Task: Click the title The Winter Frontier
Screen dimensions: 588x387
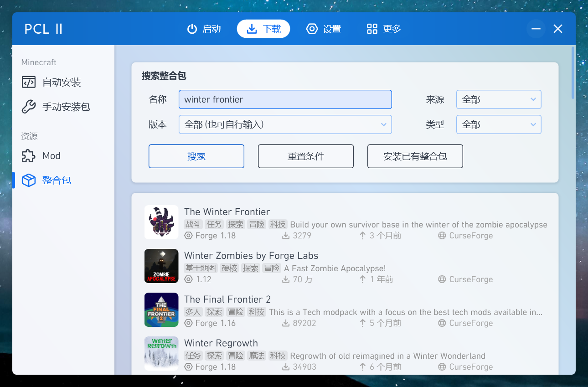Action: pos(227,212)
